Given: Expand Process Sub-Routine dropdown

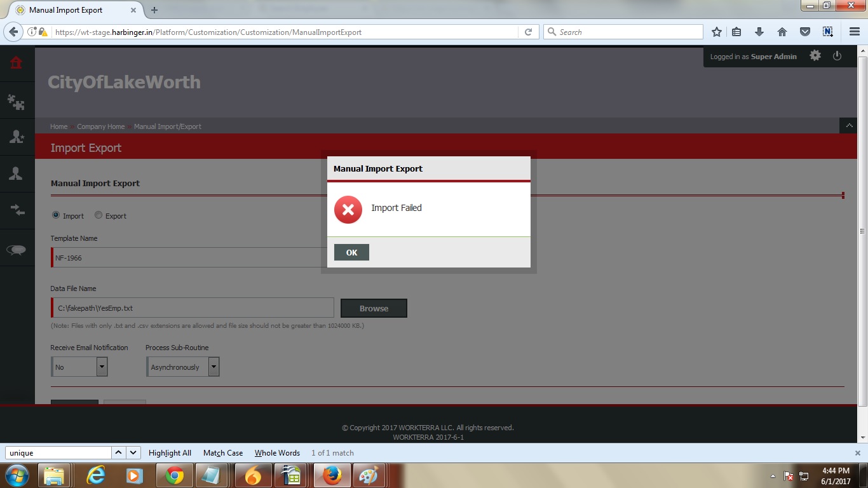Looking at the screenshot, I should (x=183, y=367).
